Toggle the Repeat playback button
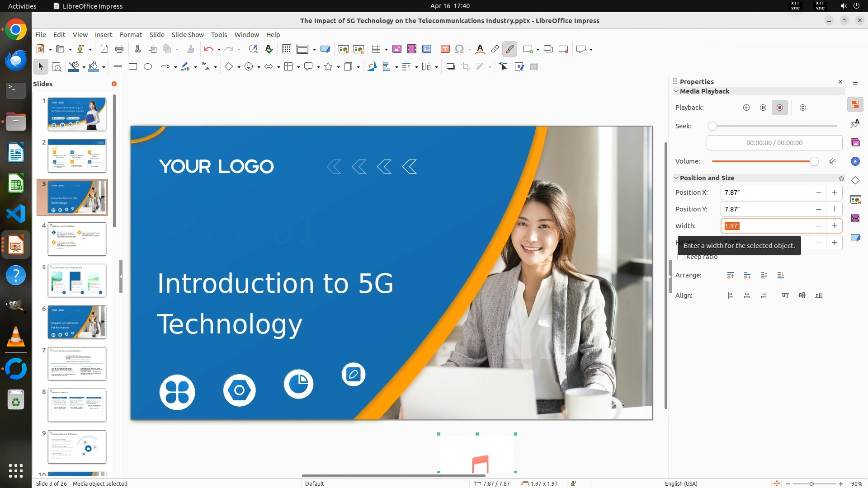Viewport: 868px width, 488px height. click(x=803, y=108)
